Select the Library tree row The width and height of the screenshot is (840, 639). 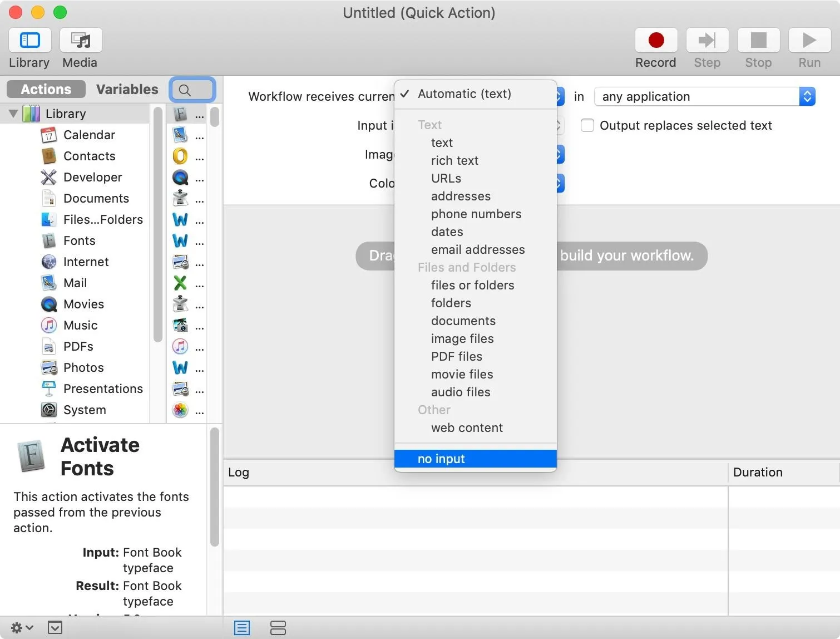click(75, 114)
